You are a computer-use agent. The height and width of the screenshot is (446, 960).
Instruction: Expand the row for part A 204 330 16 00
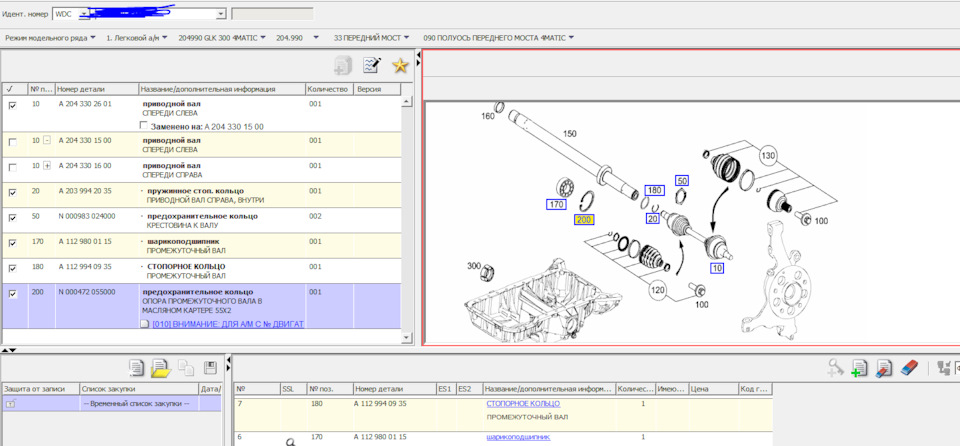pyautogui.click(x=46, y=166)
